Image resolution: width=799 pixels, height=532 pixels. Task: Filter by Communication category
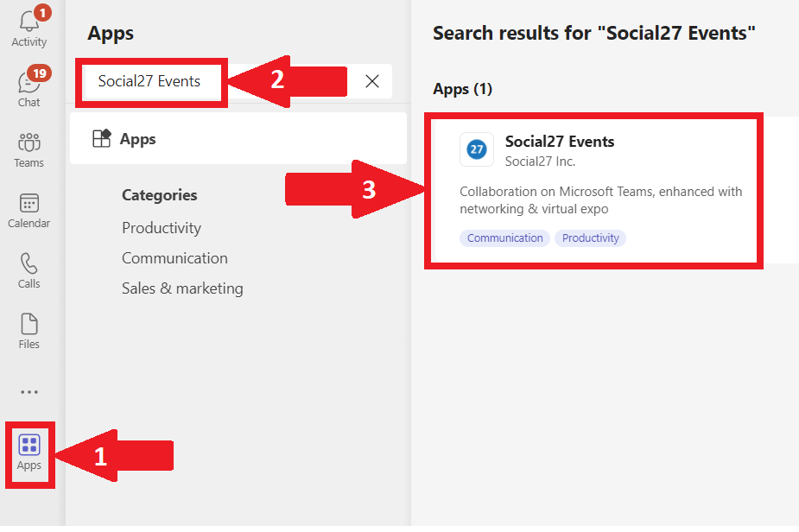(174, 258)
